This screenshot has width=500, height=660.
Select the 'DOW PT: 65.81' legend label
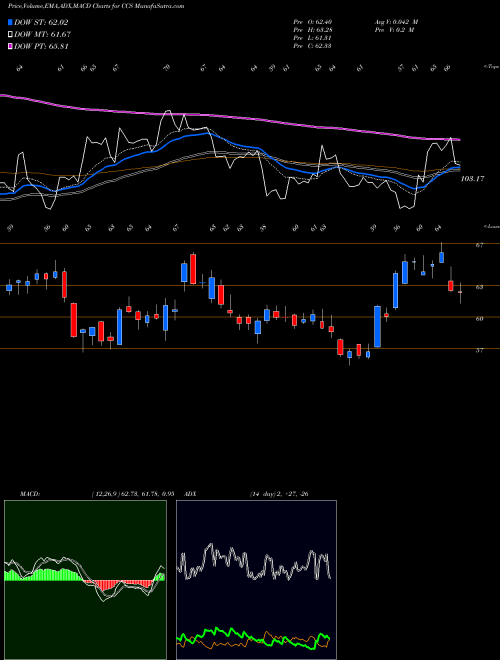41,47
